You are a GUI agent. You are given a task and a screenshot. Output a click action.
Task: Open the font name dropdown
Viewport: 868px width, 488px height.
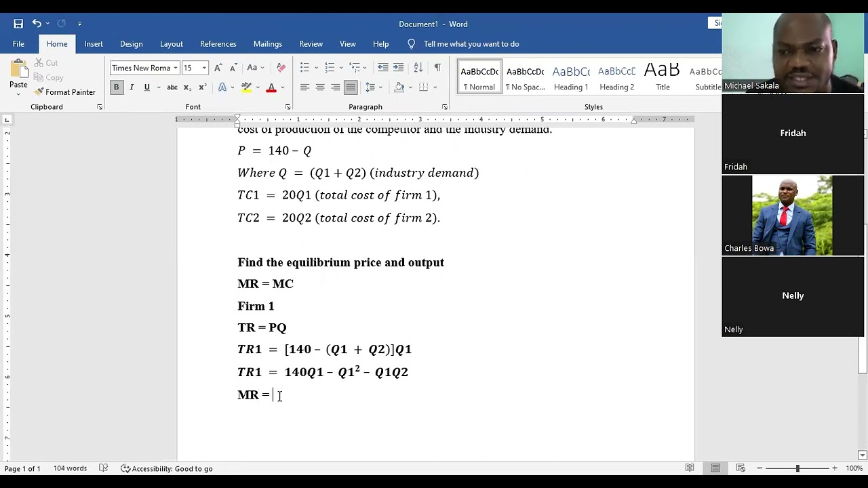tap(176, 68)
